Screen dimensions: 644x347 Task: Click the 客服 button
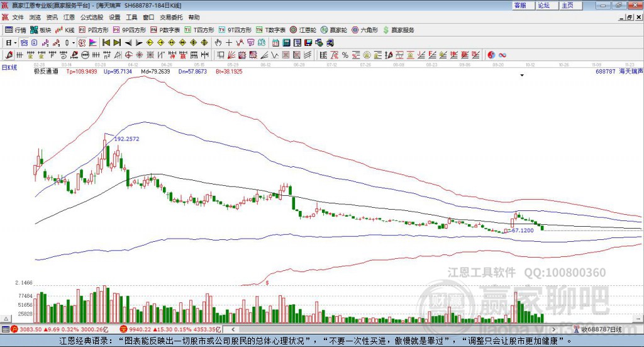(523, 5)
